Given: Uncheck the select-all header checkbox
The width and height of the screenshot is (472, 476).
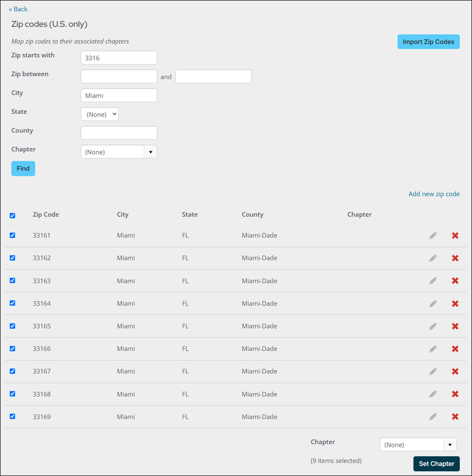Looking at the screenshot, I should click(x=12, y=216).
